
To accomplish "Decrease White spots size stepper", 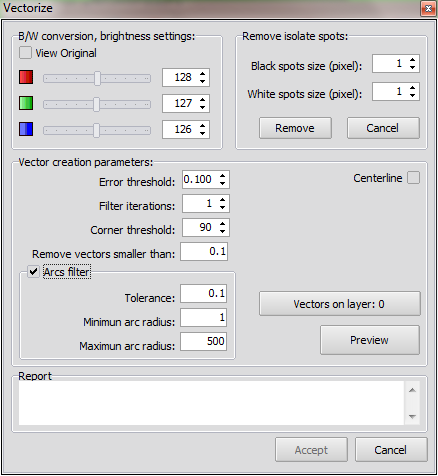I will pos(413,95).
